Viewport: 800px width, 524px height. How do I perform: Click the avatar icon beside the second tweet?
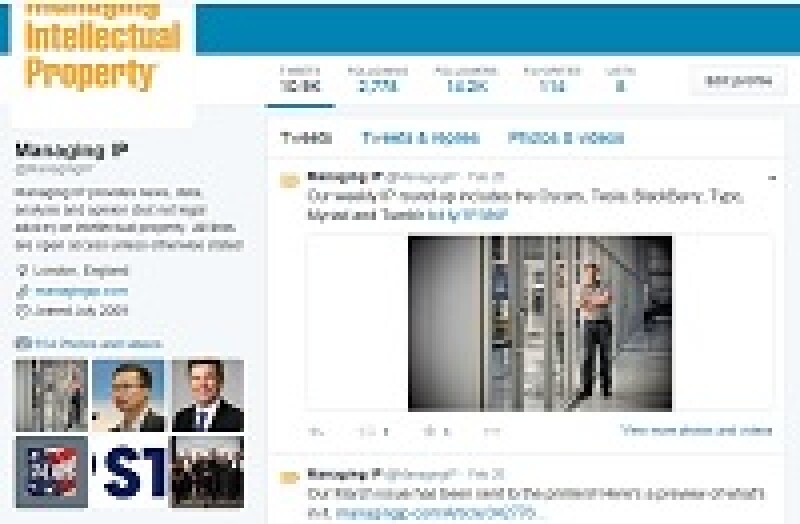[x=289, y=477]
